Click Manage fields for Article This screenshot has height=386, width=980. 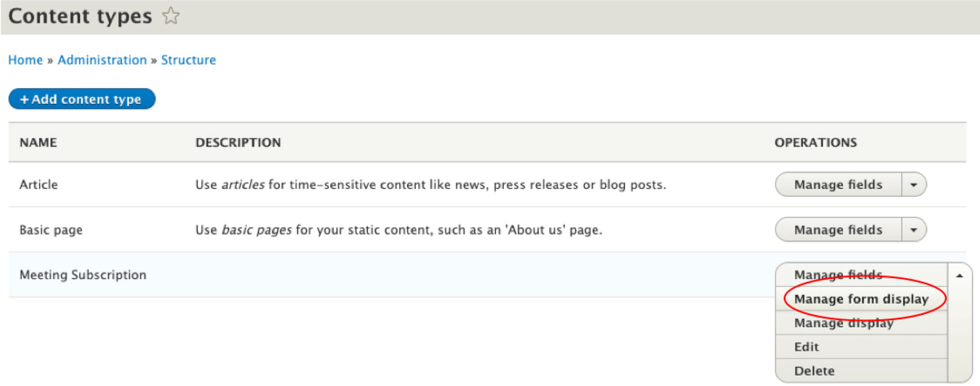tap(838, 185)
